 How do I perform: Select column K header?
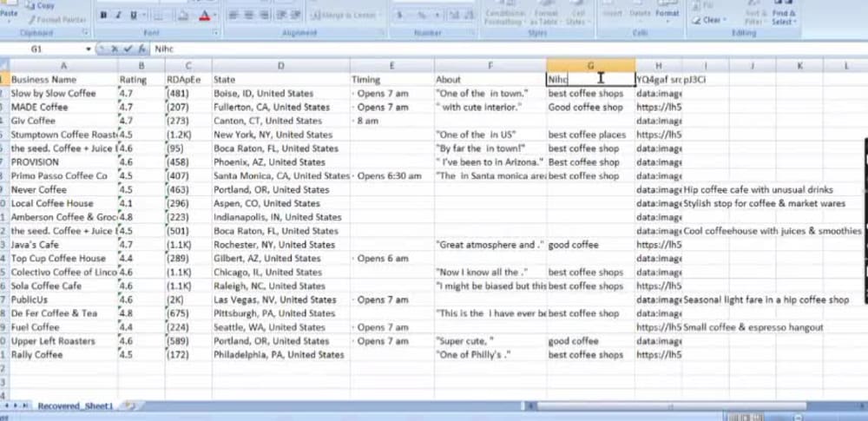pos(800,66)
